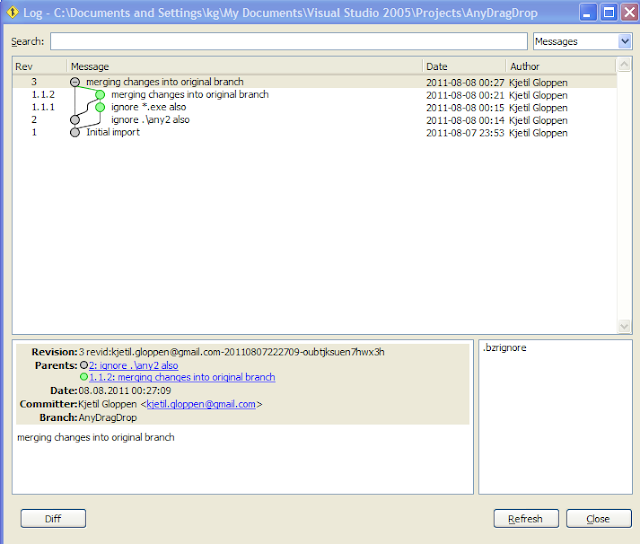The image size is (640, 544).
Task: Click the Bazaar icon in the title bar
Action: click(12, 12)
